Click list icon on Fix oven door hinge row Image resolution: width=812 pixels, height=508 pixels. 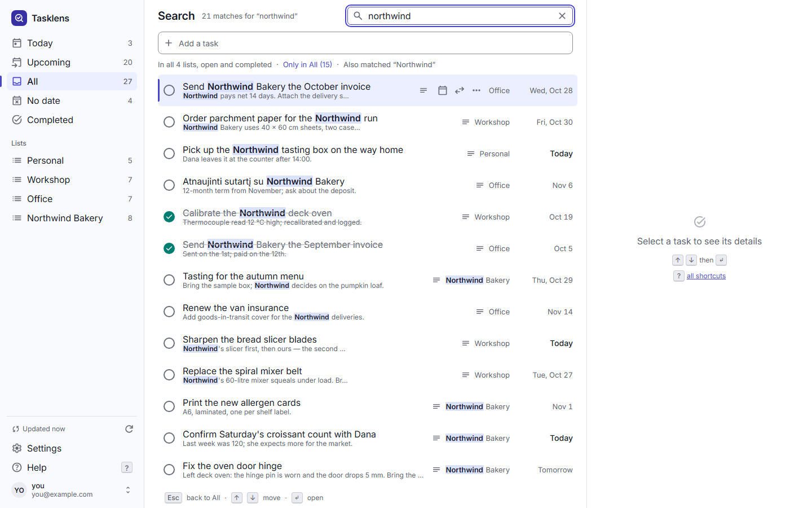click(436, 470)
